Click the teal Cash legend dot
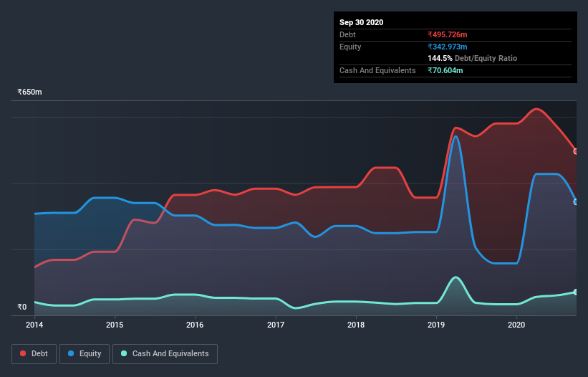 (x=124, y=353)
